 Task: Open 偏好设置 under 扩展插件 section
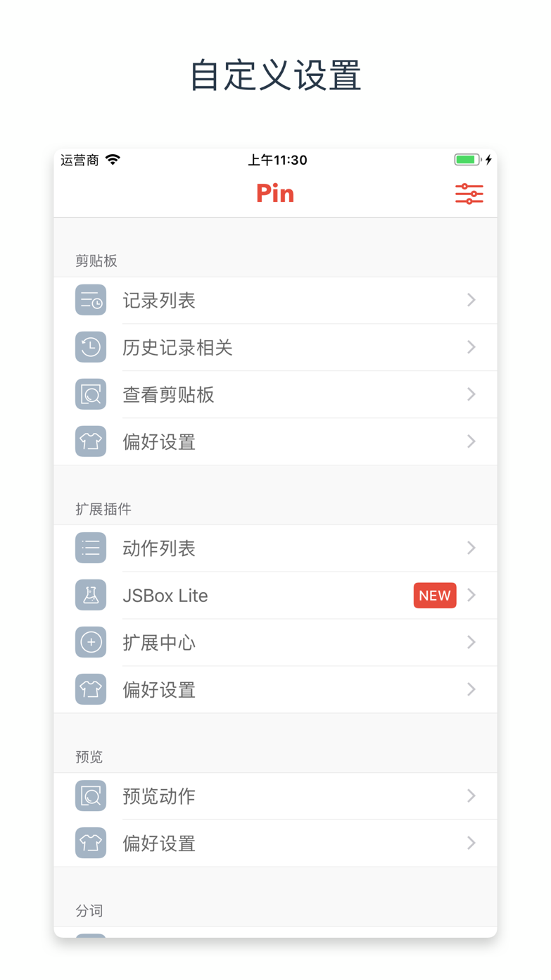click(159, 690)
